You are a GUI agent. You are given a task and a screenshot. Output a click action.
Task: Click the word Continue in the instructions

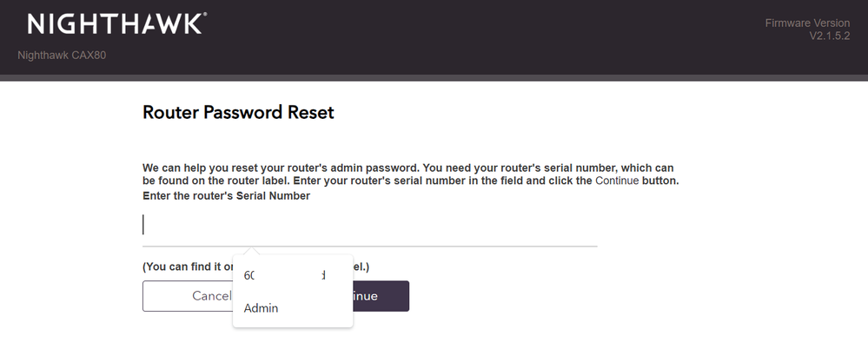tap(616, 181)
